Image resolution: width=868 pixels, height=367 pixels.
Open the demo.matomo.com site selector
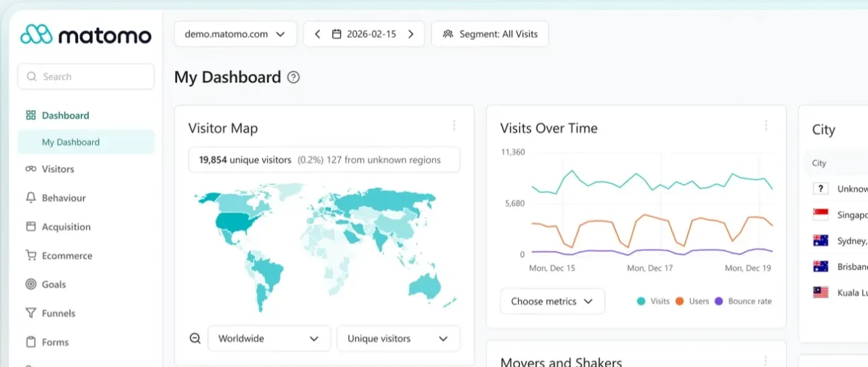[x=235, y=34]
